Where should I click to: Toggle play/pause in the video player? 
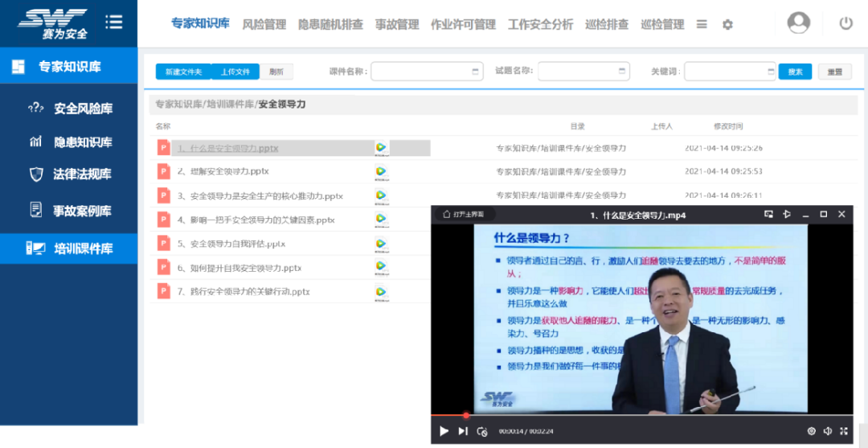pyautogui.click(x=444, y=431)
